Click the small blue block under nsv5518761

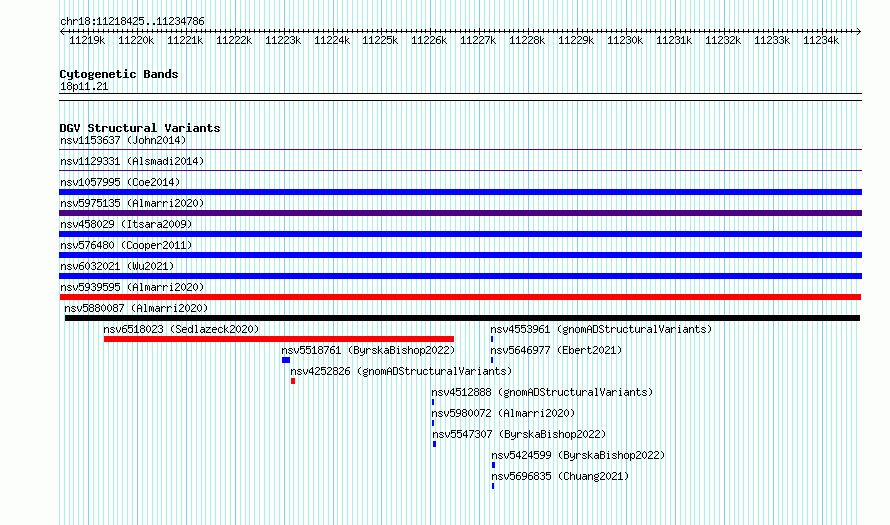click(x=286, y=360)
